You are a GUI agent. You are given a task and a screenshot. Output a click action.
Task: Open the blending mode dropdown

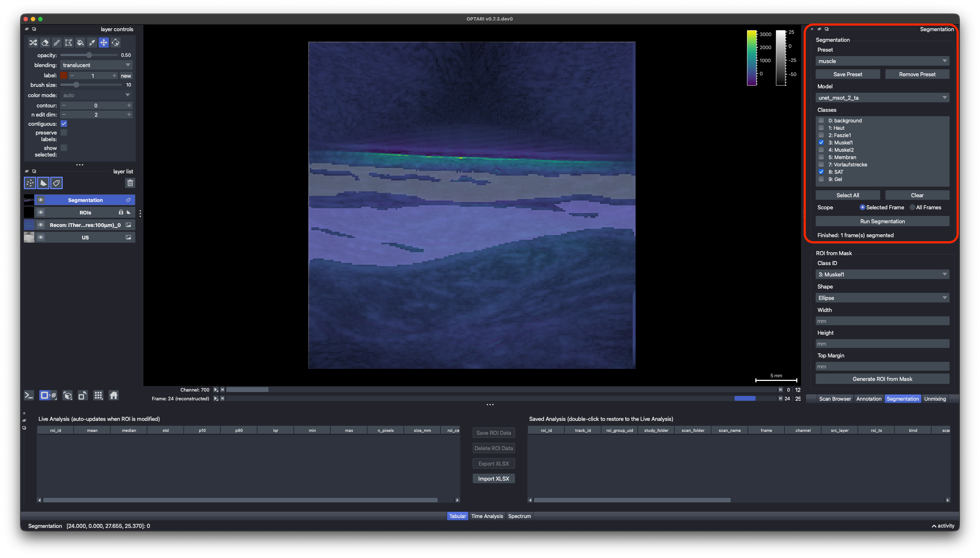[x=96, y=65]
